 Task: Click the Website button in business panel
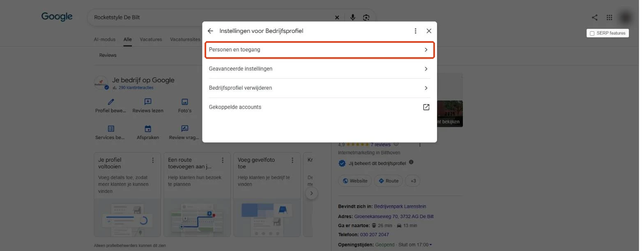point(355,181)
